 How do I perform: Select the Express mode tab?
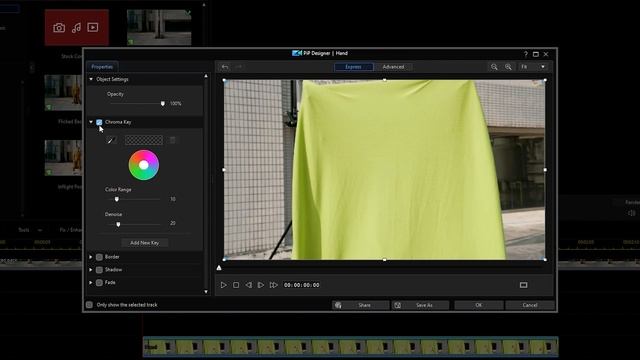(x=353, y=67)
